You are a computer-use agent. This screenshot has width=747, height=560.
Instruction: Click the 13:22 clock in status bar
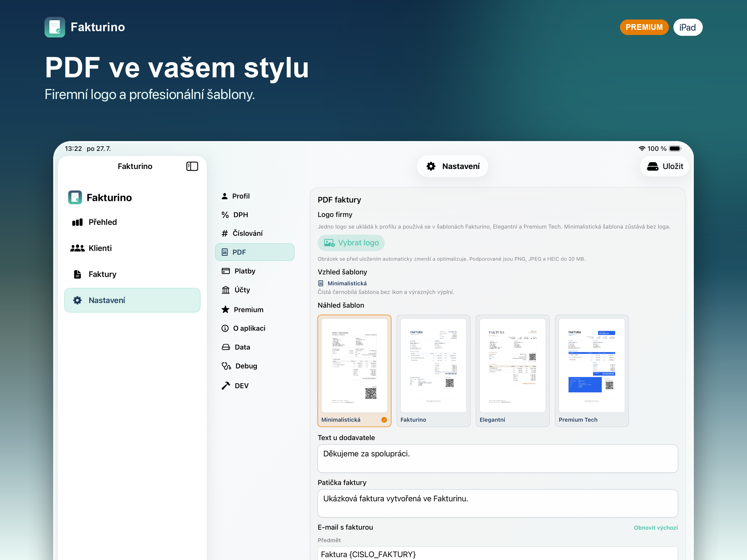[73, 148]
